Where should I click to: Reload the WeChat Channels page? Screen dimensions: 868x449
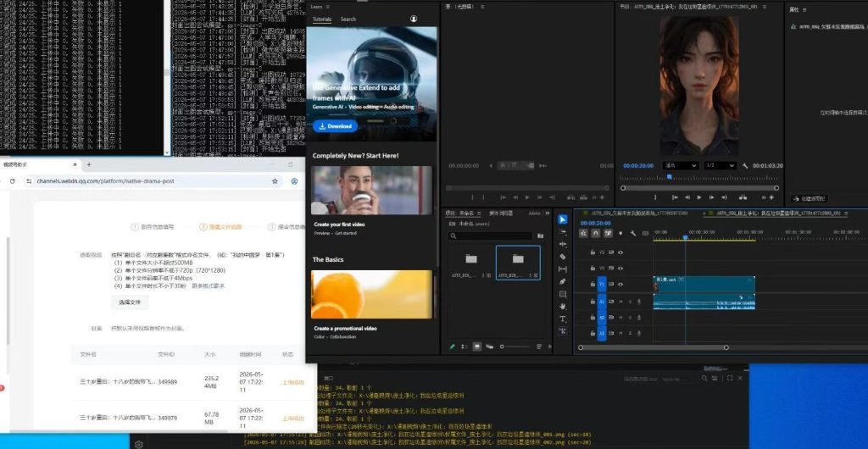click(x=12, y=180)
